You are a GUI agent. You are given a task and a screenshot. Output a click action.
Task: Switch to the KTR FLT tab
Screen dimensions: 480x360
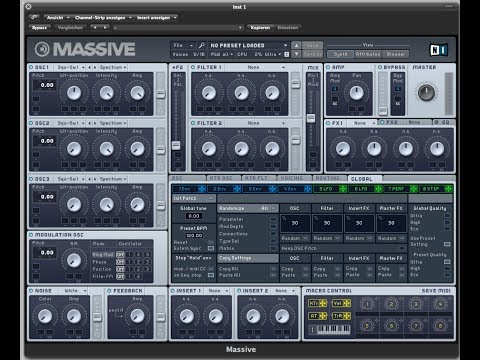pyautogui.click(x=259, y=179)
